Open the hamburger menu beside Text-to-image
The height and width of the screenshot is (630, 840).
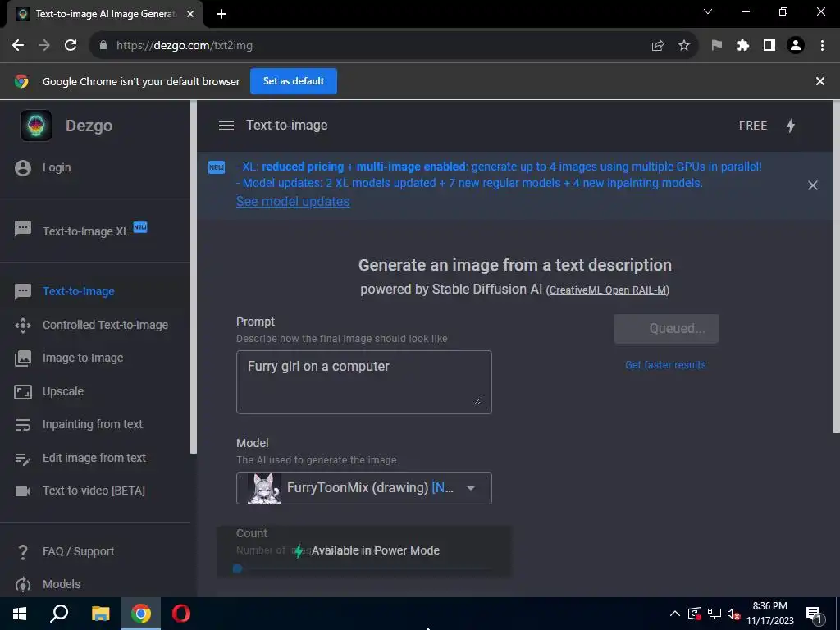click(x=226, y=126)
